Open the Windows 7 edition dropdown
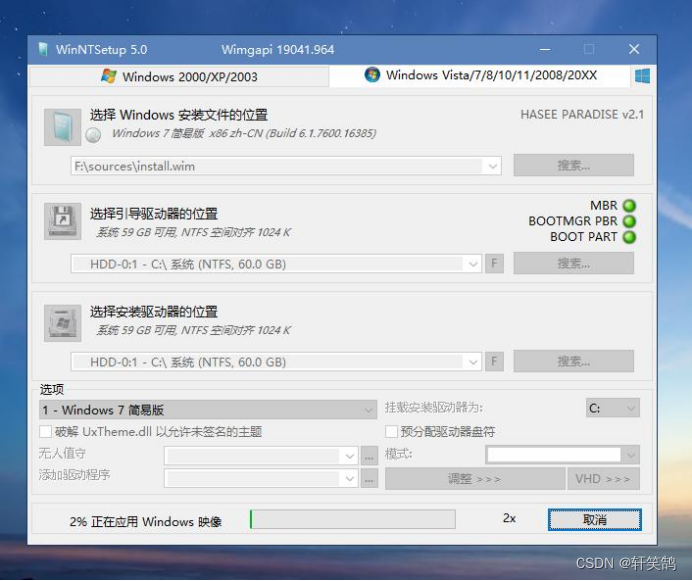The image size is (692, 581). (208, 410)
